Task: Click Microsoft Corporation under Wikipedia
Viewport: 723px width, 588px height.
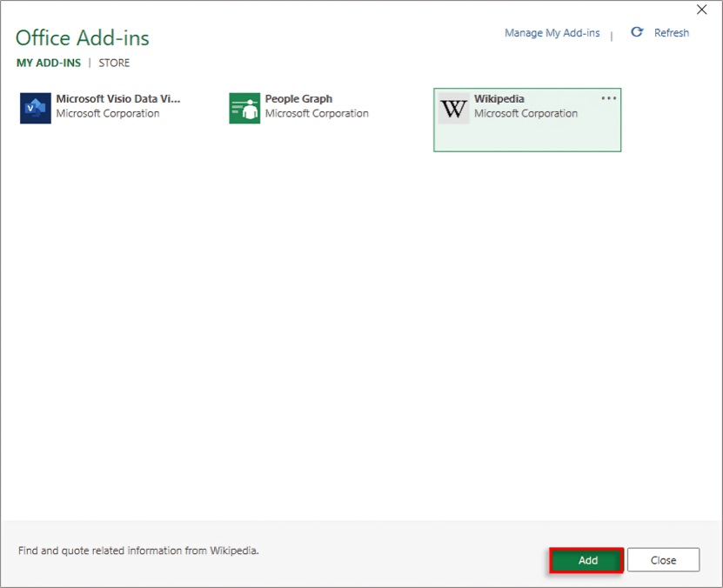Action: (x=526, y=113)
